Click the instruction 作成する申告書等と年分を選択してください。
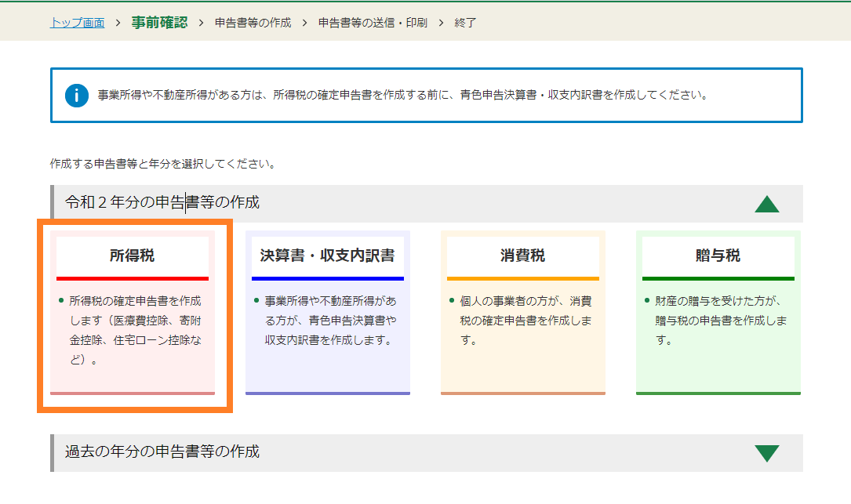This screenshot has height=504, width=851. click(163, 164)
